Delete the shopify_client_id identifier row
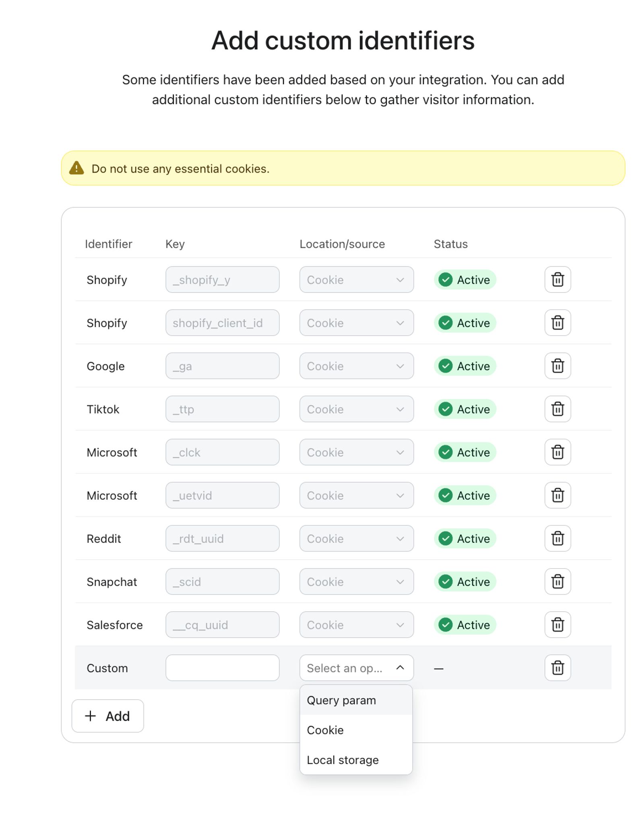The height and width of the screenshot is (814, 644). click(557, 322)
